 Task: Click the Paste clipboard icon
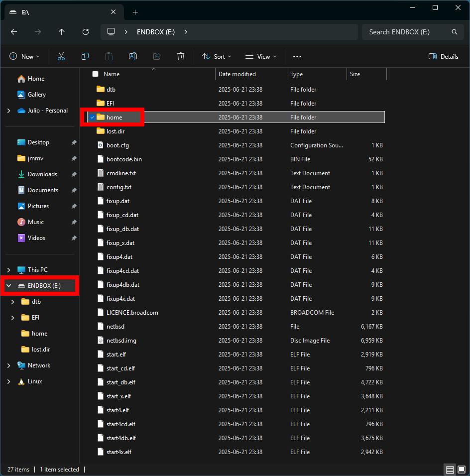click(x=109, y=56)
